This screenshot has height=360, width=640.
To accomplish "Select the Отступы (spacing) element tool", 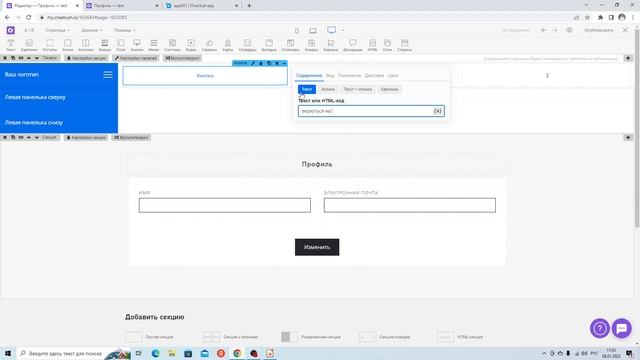I will [49, 45].
